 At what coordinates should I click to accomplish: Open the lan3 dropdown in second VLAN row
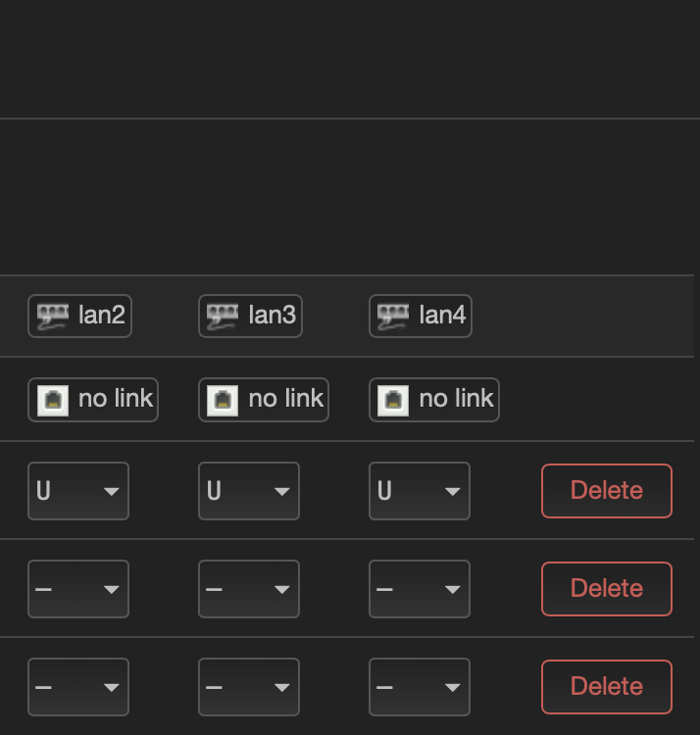point(249,589)
